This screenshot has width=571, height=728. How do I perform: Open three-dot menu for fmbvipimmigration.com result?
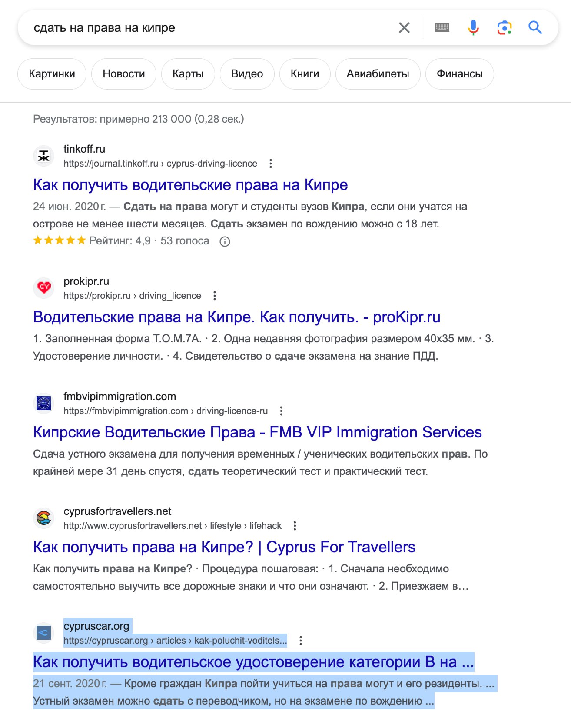[282, 411]
